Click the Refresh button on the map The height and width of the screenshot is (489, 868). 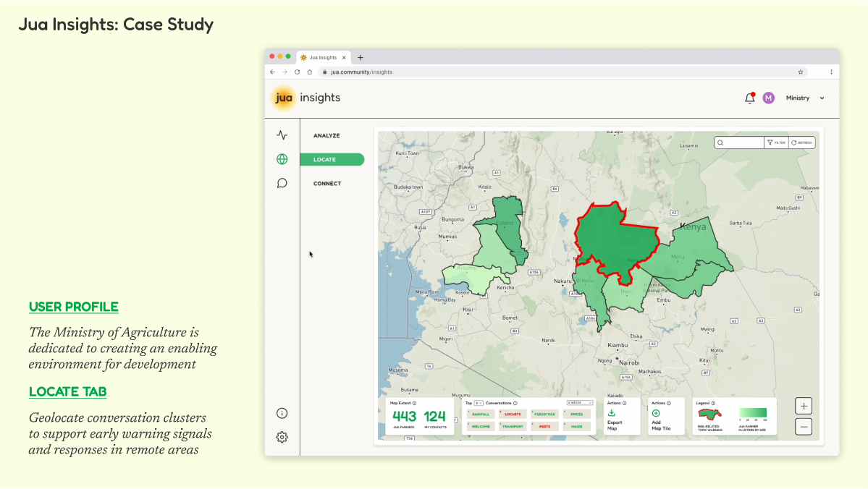coord(801,143)
